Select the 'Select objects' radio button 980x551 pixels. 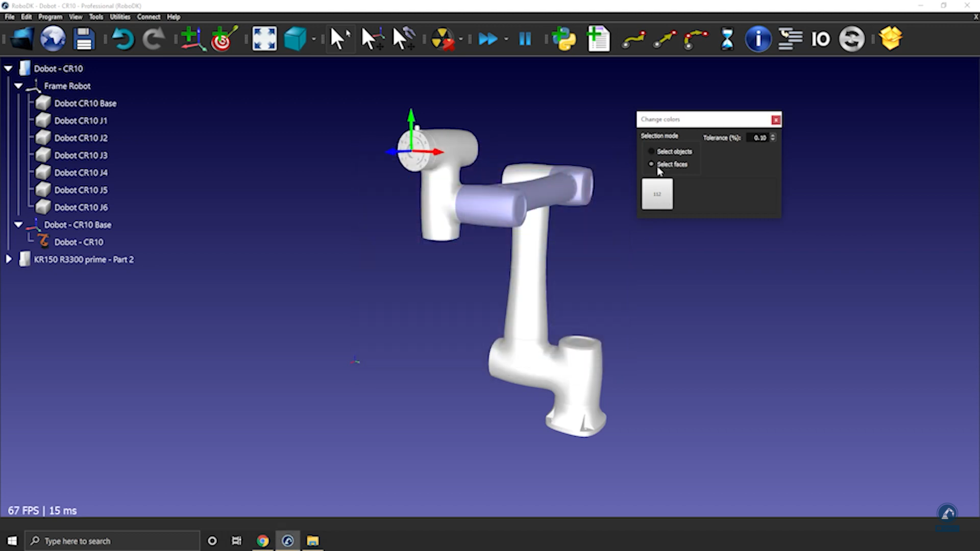651,152
